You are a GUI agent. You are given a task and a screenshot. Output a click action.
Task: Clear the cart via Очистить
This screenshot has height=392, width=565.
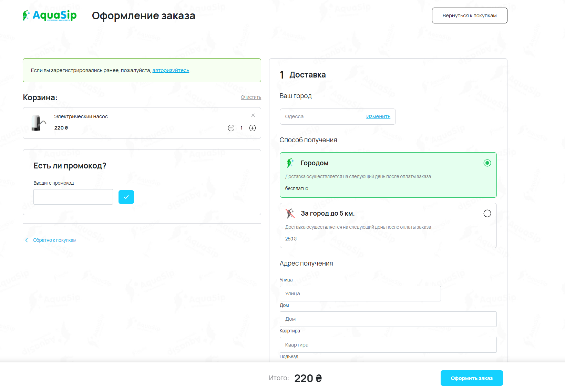pyautogui.click(x=251, y=97)
